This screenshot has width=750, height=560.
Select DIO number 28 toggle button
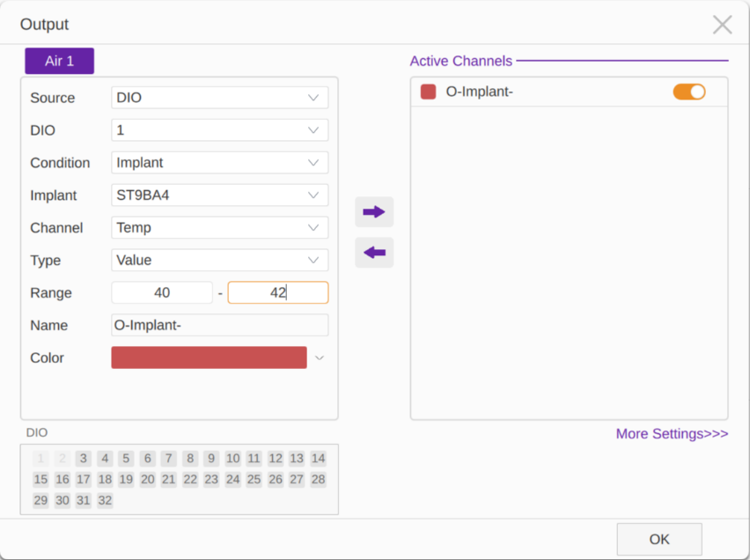[318, 480]
